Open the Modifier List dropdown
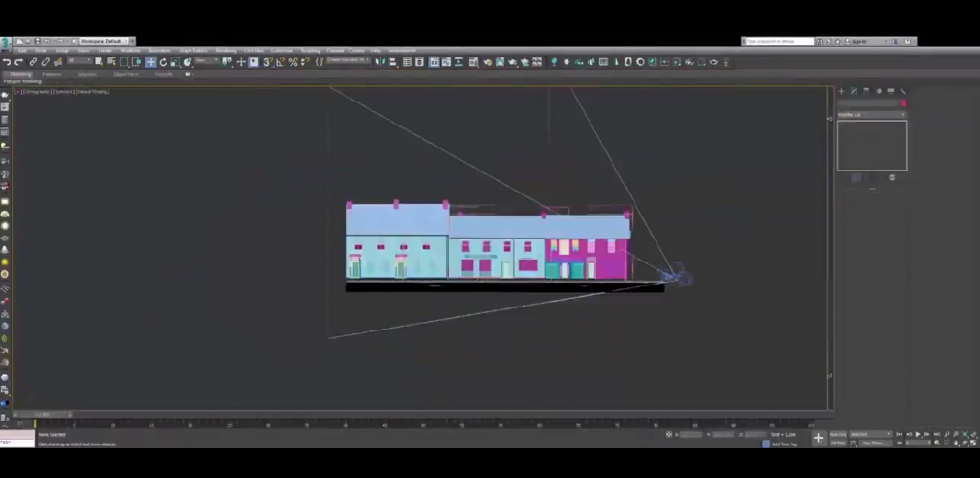Viewport: 980px width, 478px height. click(872, 115)
